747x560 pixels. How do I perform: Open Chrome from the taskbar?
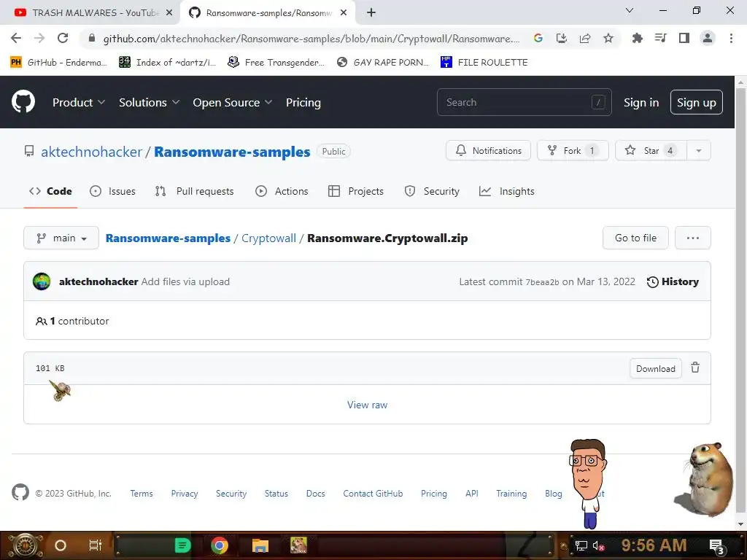[x=219, y=545]
